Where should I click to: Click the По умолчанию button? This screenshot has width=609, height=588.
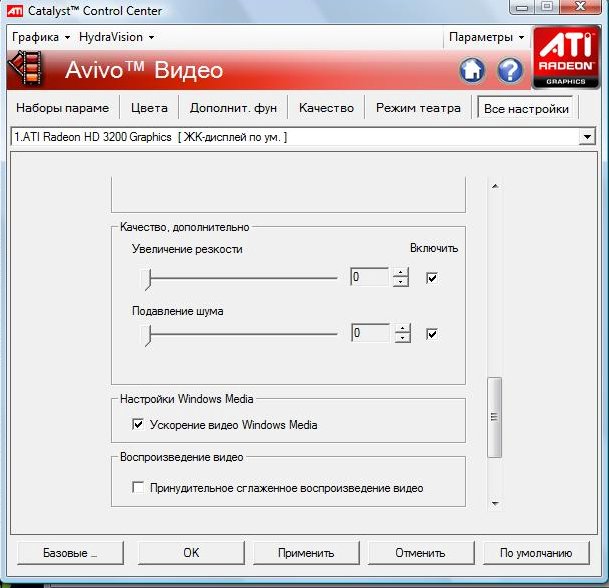pyautogui.click(x=536, y=553)
